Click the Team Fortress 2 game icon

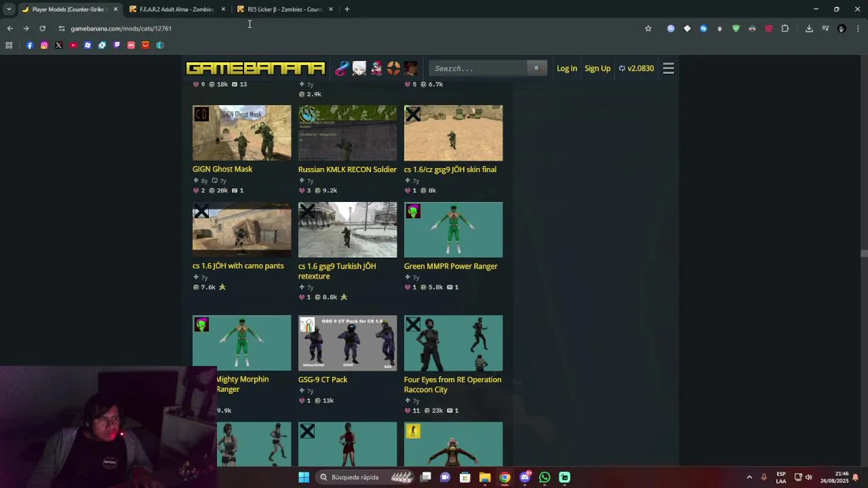tap(394, 68)
